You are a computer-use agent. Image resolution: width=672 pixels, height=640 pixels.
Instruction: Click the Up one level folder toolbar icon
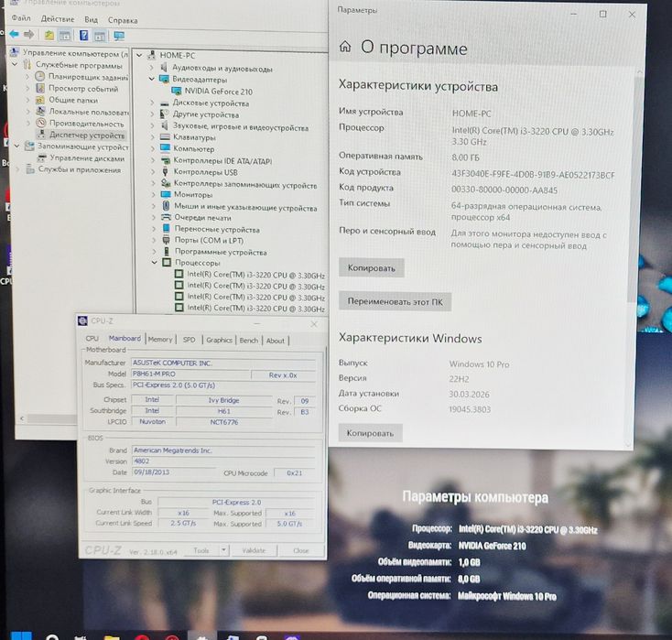pos(49,36)
